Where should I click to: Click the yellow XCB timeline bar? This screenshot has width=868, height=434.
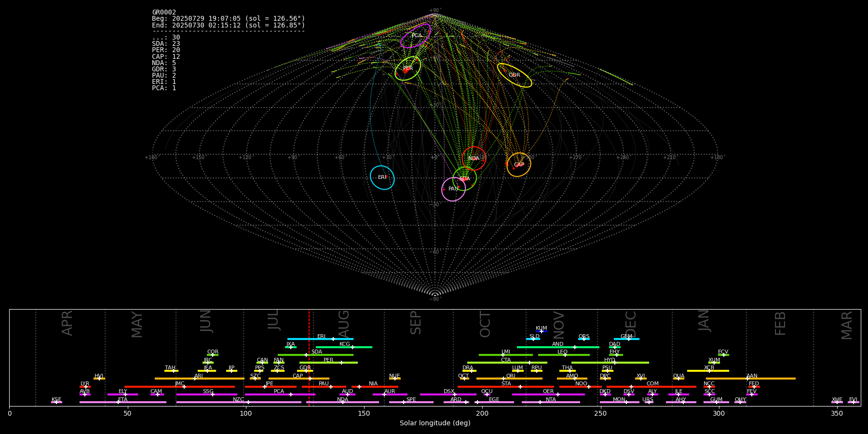tap(708, 371)
